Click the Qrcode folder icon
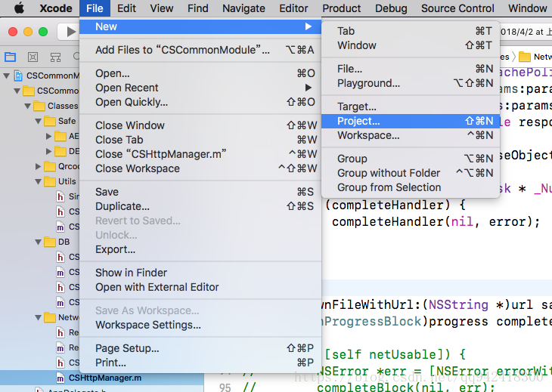 [x=50, y=166]
